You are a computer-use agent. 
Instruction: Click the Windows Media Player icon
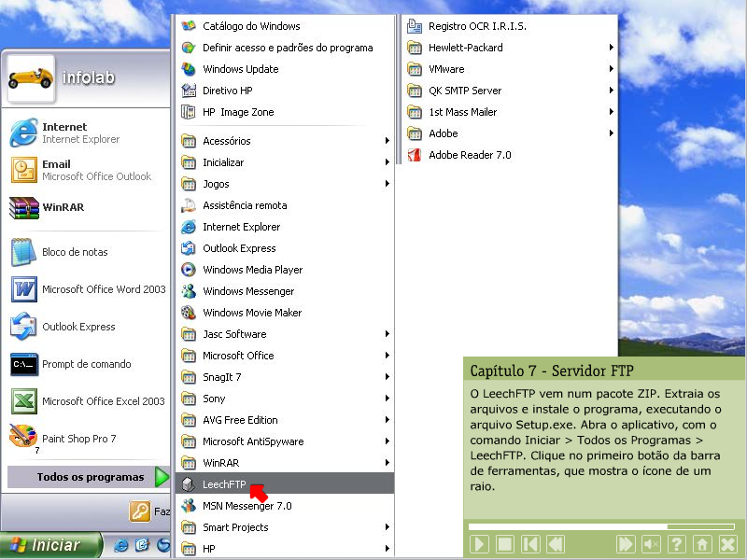pyautogui.click(x=189, y=270)
